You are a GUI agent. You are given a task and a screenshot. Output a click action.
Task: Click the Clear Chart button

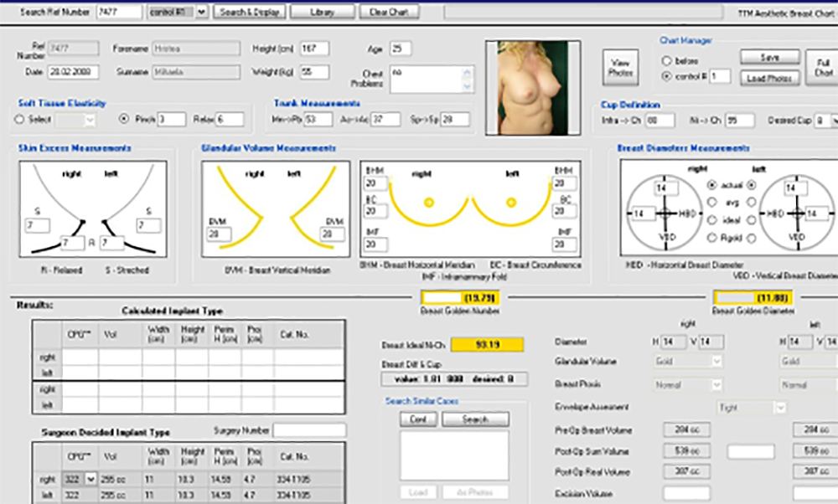(x=389, y=13)
